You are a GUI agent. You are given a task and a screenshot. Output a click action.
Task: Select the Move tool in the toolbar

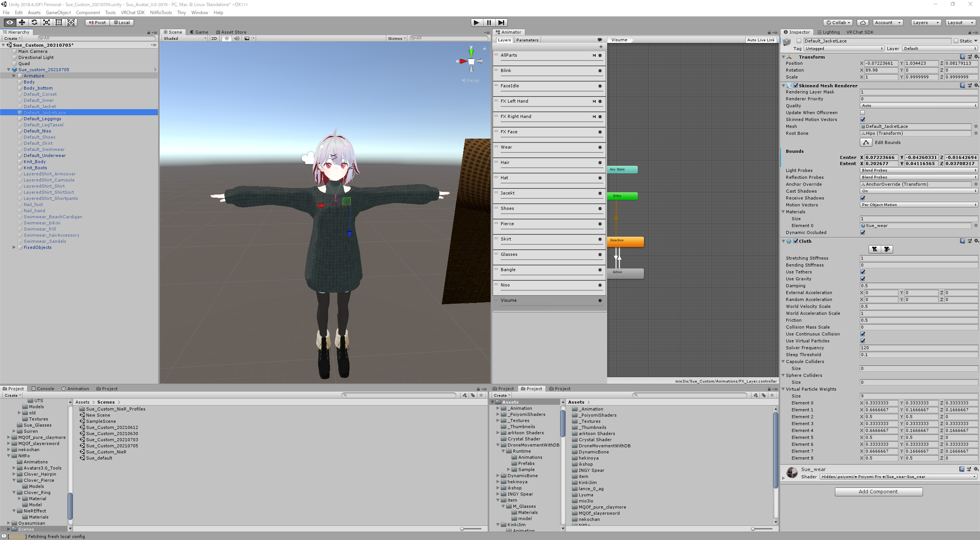pyautogui.click(x=22, y=22)
